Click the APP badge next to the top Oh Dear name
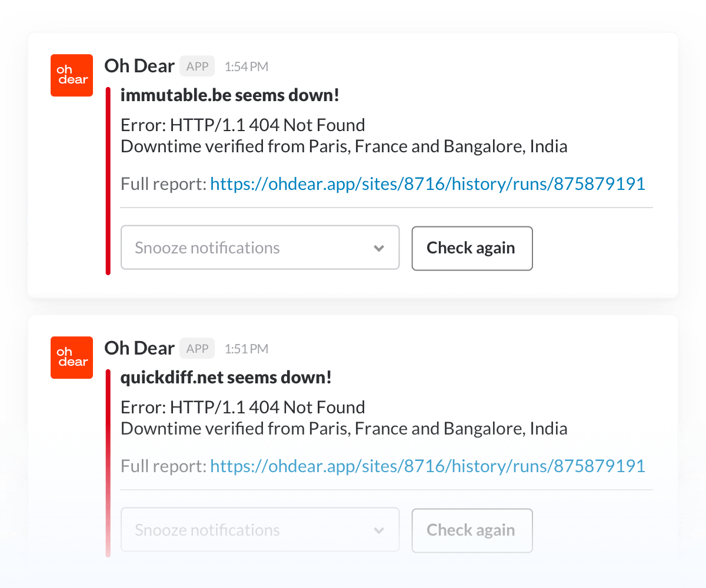 (197, 66)
